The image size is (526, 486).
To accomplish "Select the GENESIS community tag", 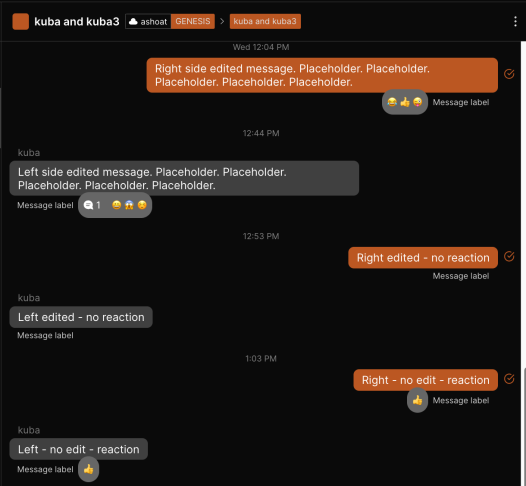I will coord(193,21).
